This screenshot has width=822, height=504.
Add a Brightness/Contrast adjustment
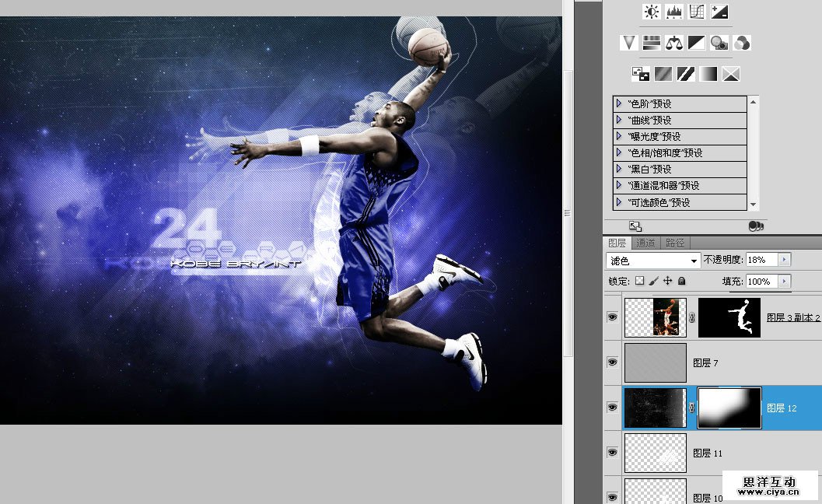pyautogui.click(x=652, y=12)
